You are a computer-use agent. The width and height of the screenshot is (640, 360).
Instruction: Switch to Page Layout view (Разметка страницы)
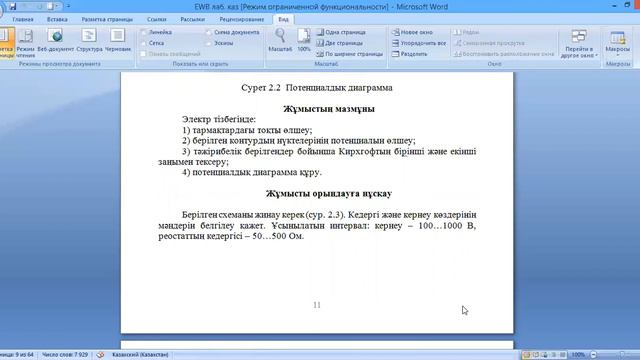click(x=6, y=42)
